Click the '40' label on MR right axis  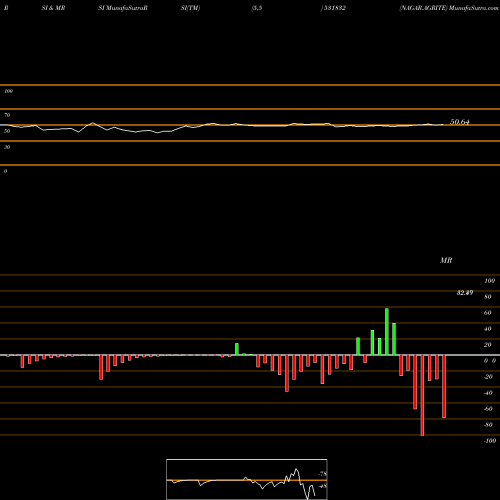(x=488, y=329)
